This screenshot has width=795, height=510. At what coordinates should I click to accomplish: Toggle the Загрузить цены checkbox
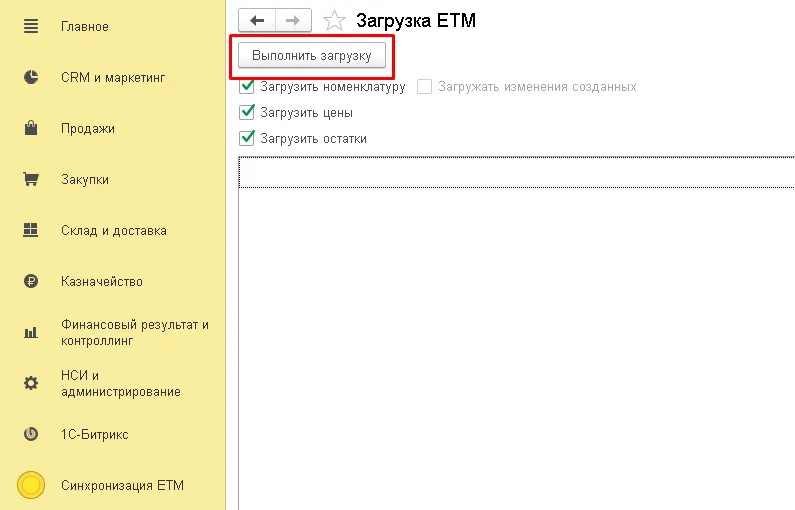pos(247,112)
